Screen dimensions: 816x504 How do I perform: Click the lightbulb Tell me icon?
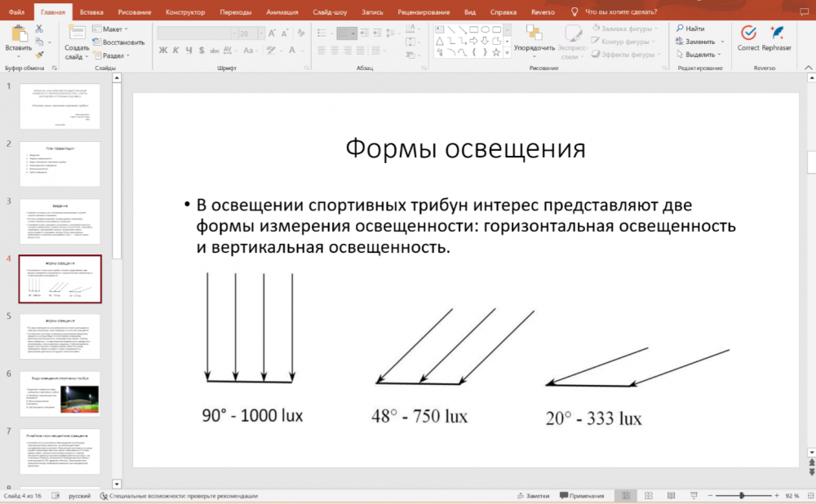(x=574, y=11)
